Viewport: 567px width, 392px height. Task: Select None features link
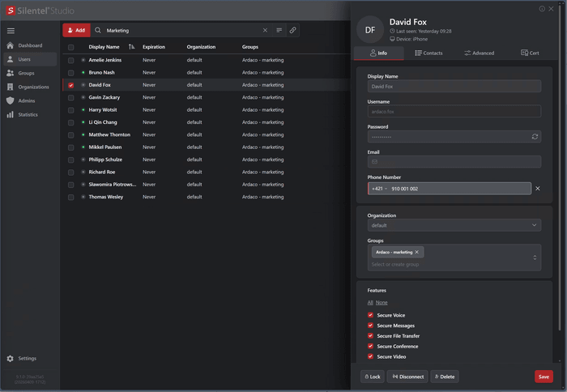pos(382,302)
